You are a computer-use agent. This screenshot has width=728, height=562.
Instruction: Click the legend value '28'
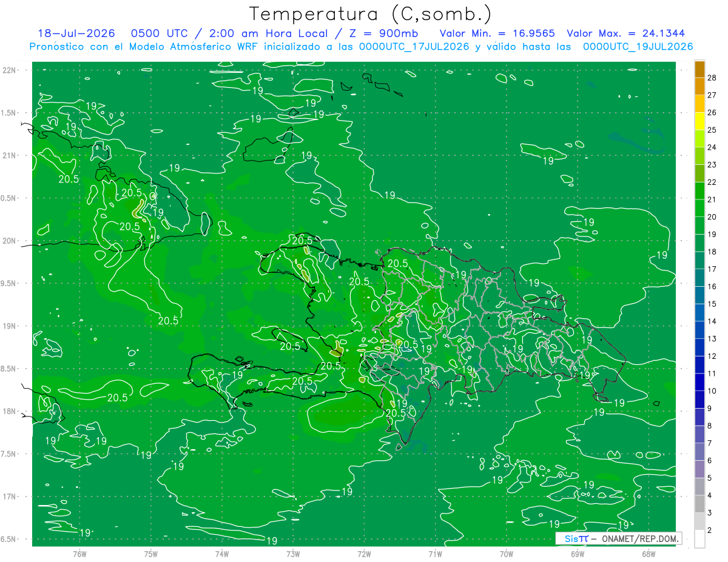pyautogui.click(x=713, y=78)
